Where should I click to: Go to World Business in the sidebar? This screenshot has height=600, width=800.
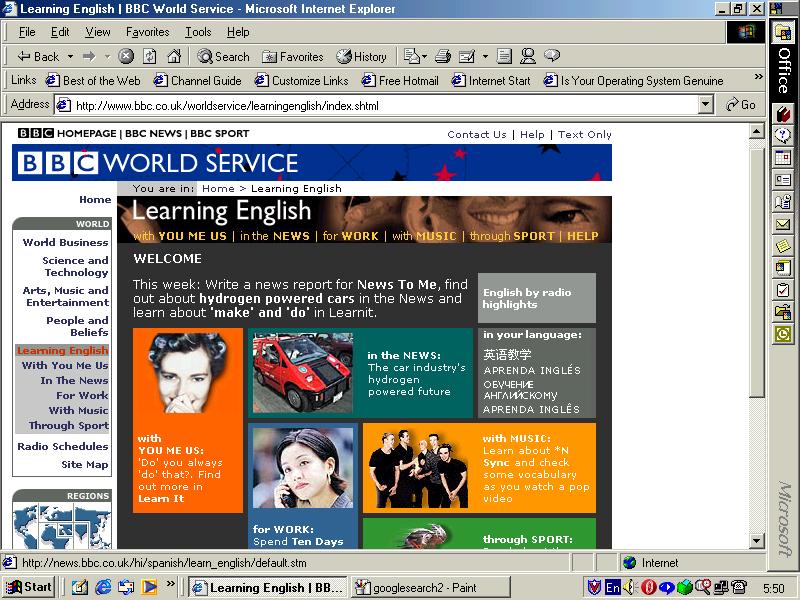[x=65, y=242]
